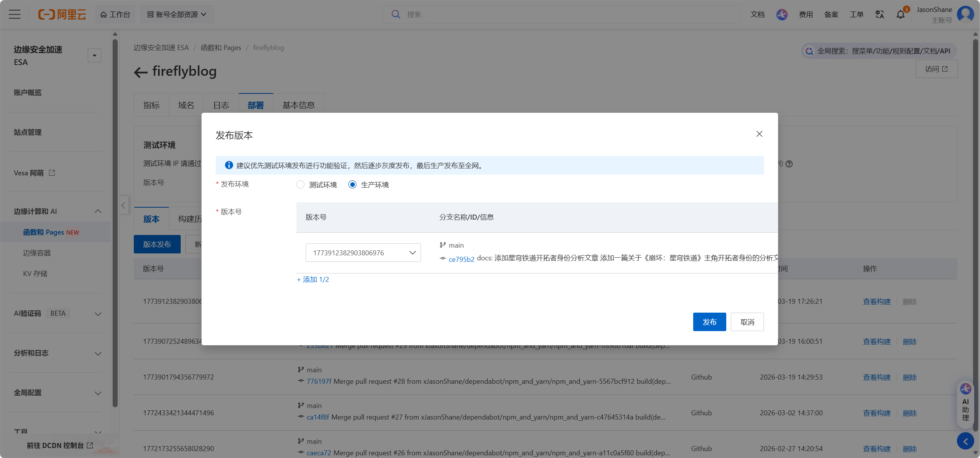
Task: Open the hamburger navigation menu
Action: pyautogui.click(x=15, y=14)
